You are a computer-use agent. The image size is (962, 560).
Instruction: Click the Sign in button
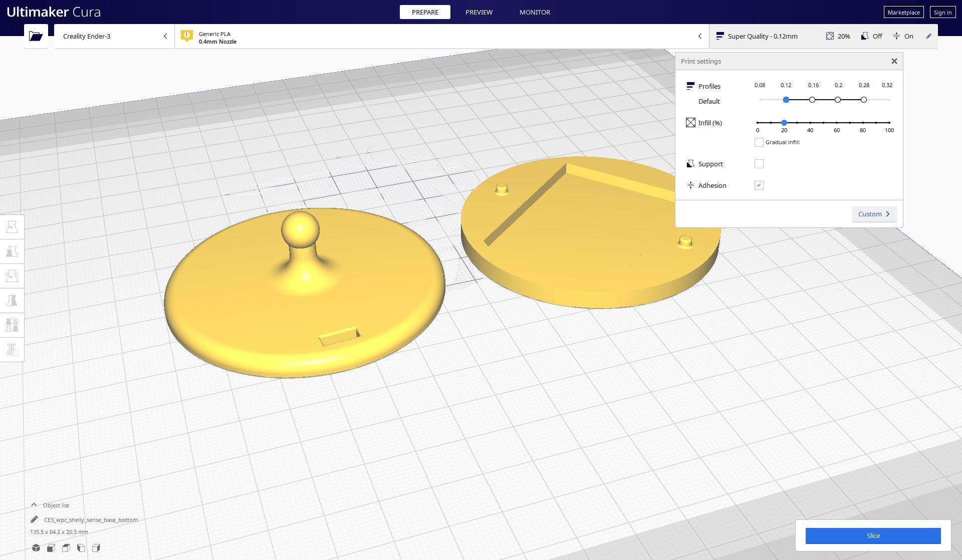click(x=942, y=13)
